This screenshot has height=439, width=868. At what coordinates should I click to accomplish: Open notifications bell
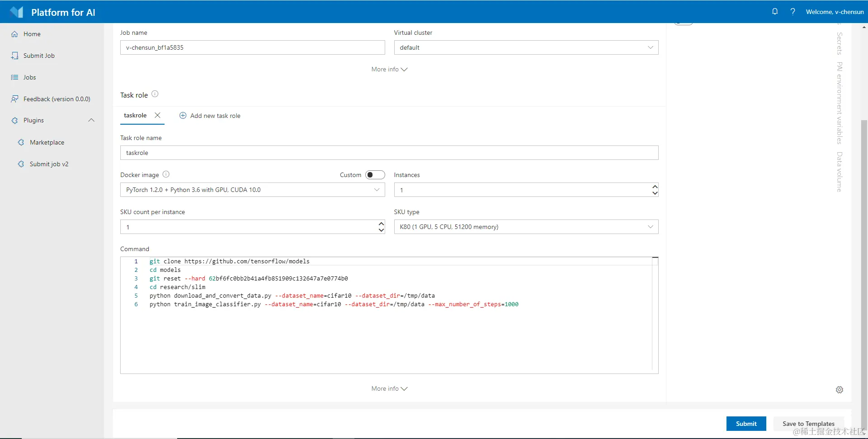click(x=775, y=12)
